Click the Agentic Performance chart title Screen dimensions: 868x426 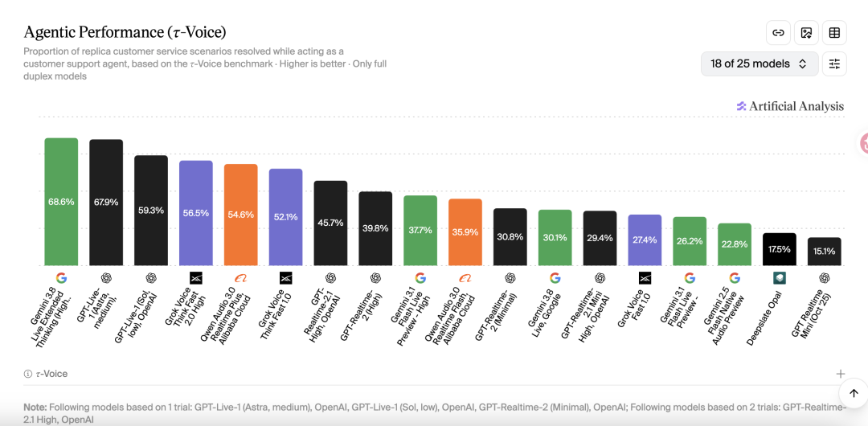[125, 33]
